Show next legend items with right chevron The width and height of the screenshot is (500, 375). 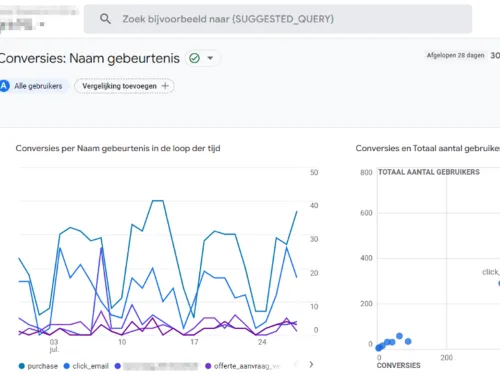click(311, 364)
